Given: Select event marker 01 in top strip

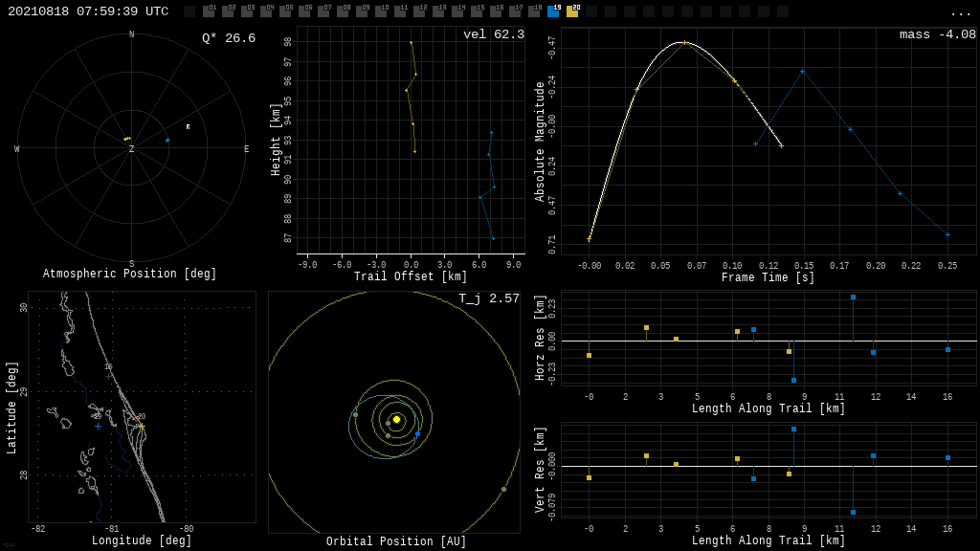Looking at the screenshot, I should click(x=209, y=11).
